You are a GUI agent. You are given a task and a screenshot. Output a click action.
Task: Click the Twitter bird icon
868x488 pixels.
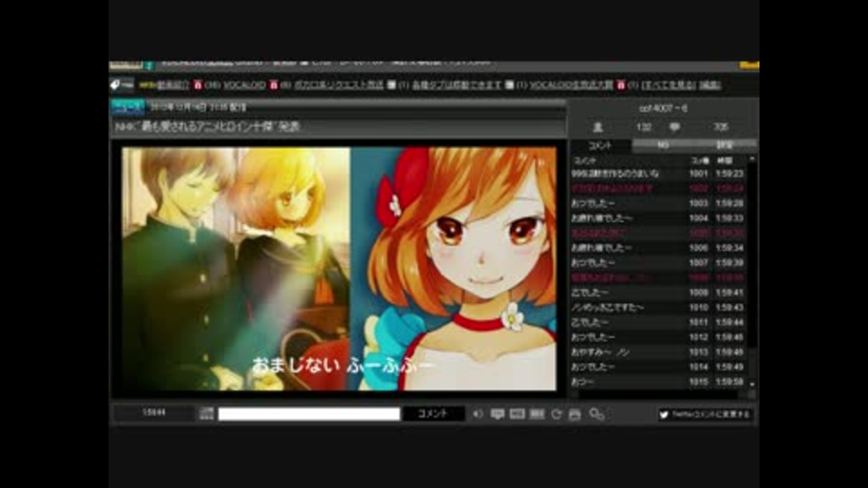(664, 415)
